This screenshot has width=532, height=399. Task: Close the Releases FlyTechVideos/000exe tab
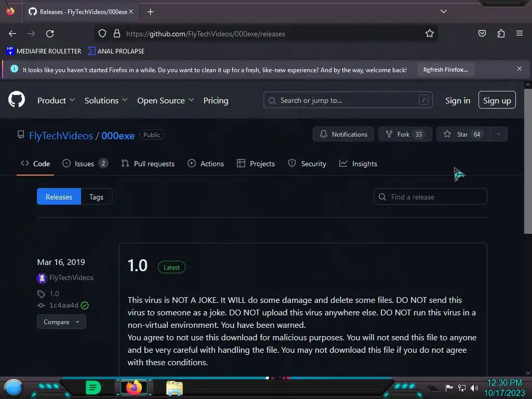[131, 12]
